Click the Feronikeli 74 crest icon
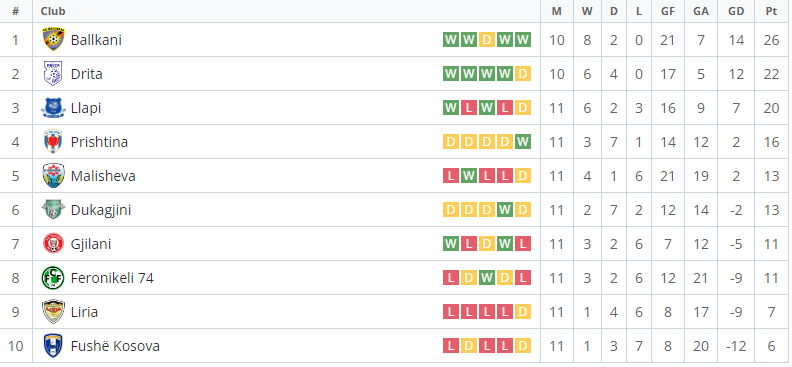 click(x=53, y=278)
